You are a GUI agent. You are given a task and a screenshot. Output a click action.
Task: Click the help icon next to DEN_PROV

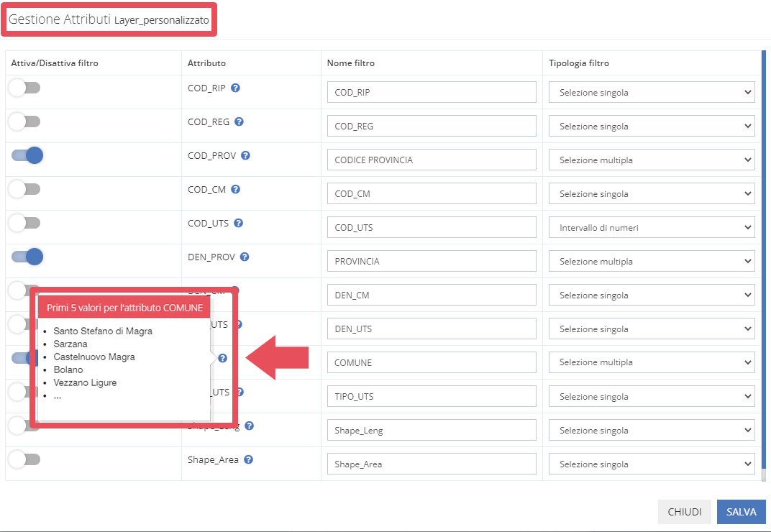coord(245,257)
